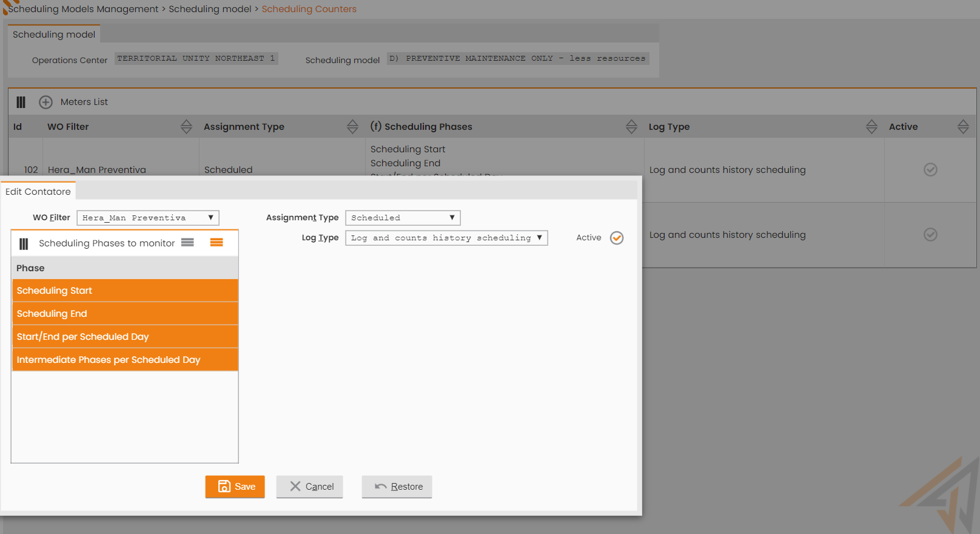Click the Phases to monitor column icon
This screenshot has height=534, width=980.
coord(24,243)
